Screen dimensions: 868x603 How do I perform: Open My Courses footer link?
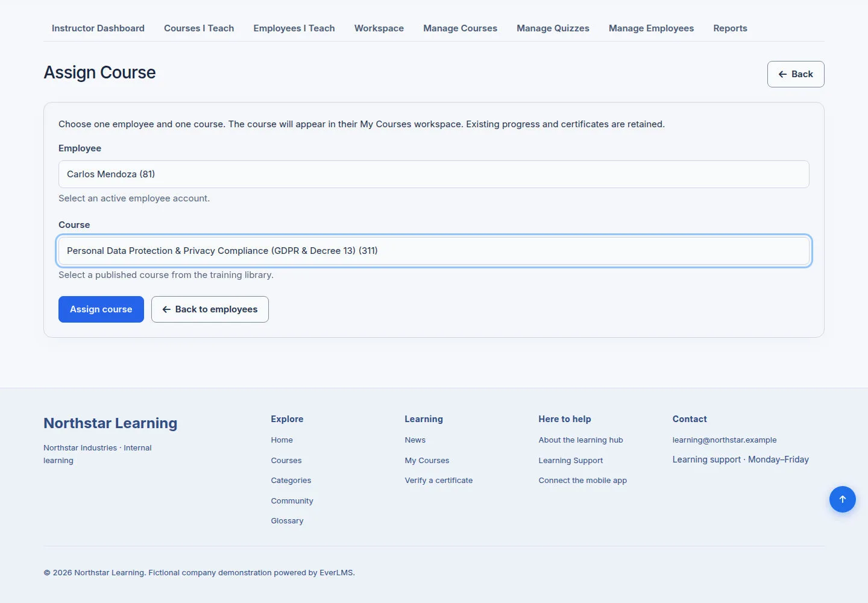click(427, 461)
